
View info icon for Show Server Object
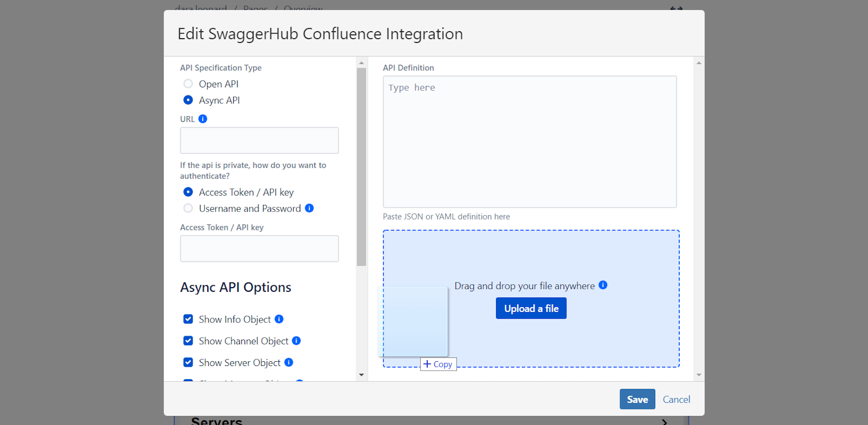(x=289, y=363)
